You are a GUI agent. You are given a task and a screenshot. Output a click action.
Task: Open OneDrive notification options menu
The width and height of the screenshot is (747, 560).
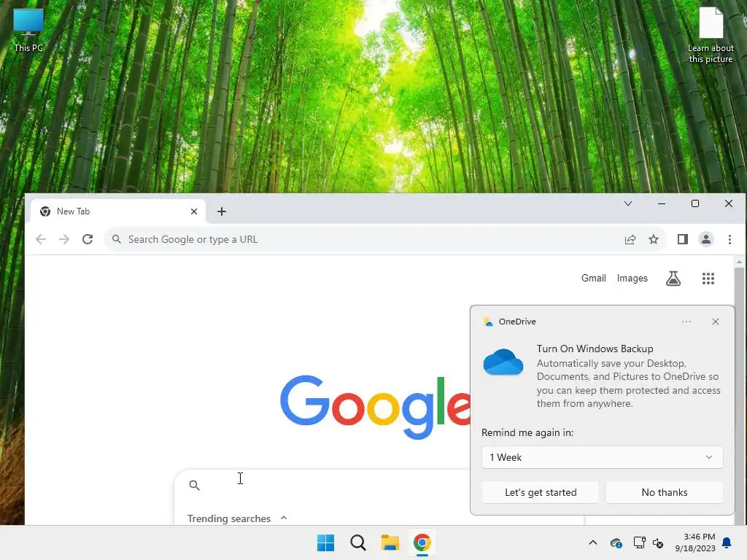(x=686, y=322)
